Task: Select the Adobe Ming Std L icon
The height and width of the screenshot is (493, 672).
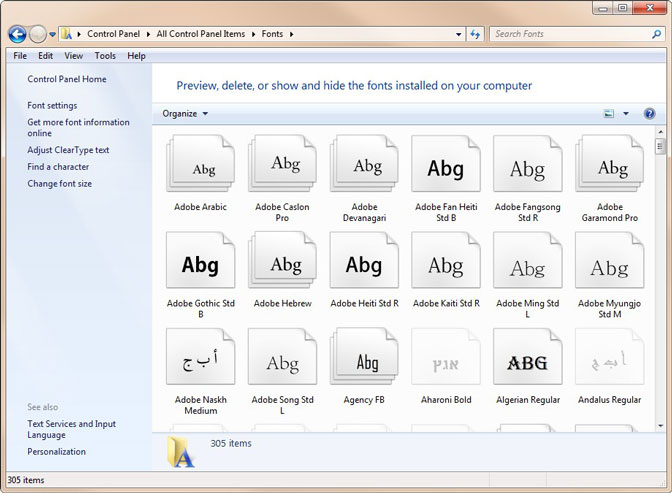Action: click(x=528, y=260)
